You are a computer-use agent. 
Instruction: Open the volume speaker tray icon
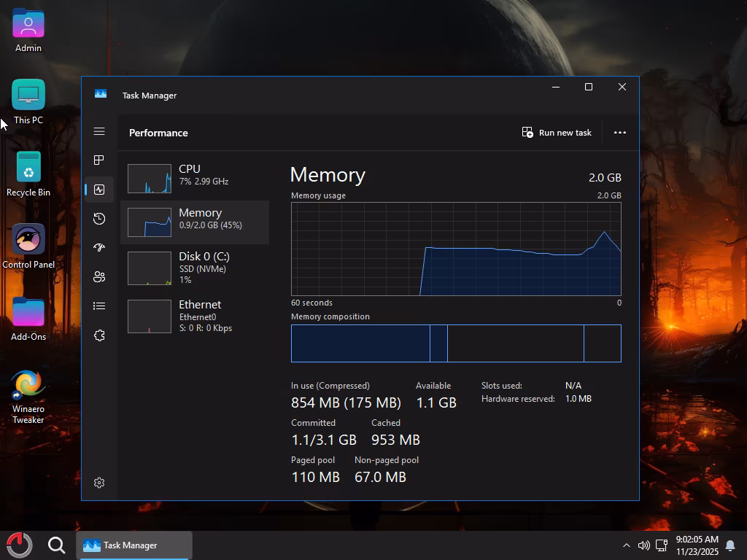click(643, 545)
